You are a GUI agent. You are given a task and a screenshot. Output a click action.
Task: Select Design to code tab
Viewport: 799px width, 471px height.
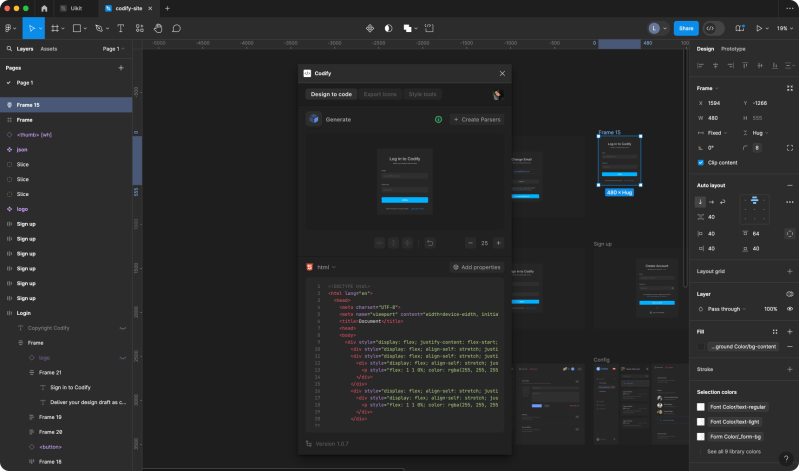coord(331,94)
